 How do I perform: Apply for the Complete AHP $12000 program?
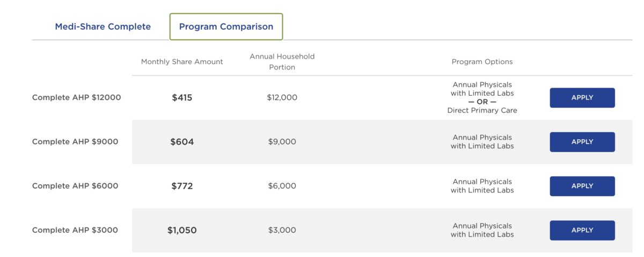click(582, 98)
